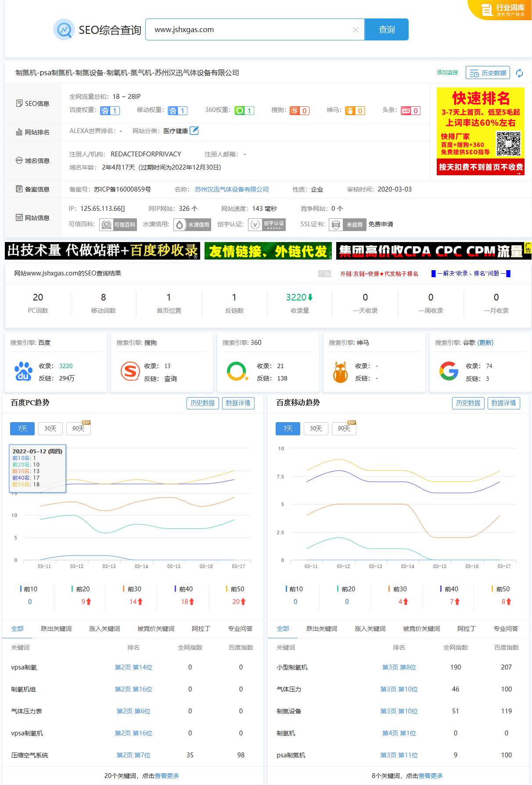Click the mobile weight paw icon
Viewport: 532px width, 785px height.
pyautogui.click(x=178, y=111)
